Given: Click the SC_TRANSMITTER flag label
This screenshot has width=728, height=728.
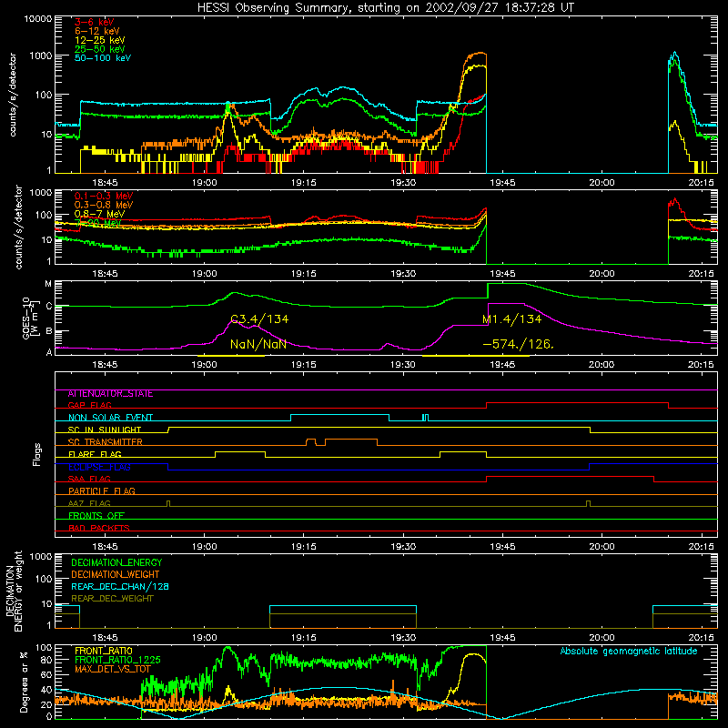Looking at the screenshot, I should click(105, 441).
